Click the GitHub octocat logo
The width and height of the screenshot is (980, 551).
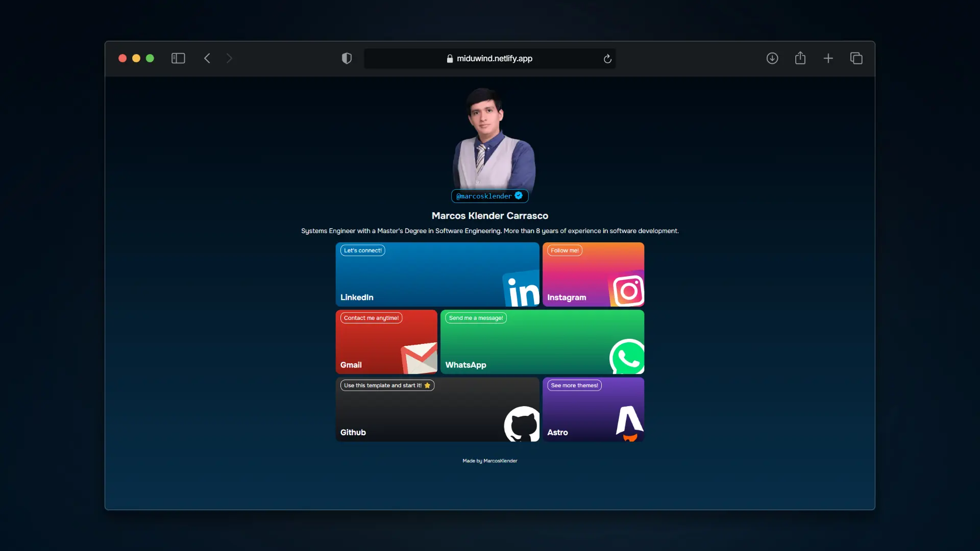[522, 424]
